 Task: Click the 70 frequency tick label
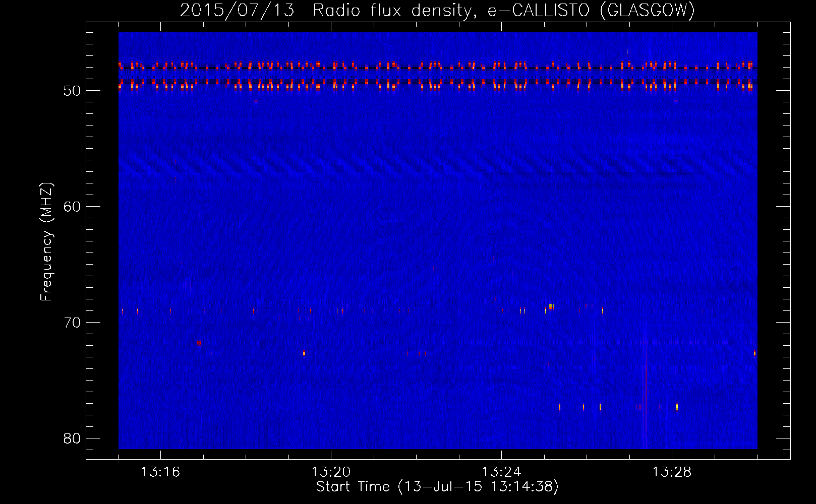click(72, 323)
